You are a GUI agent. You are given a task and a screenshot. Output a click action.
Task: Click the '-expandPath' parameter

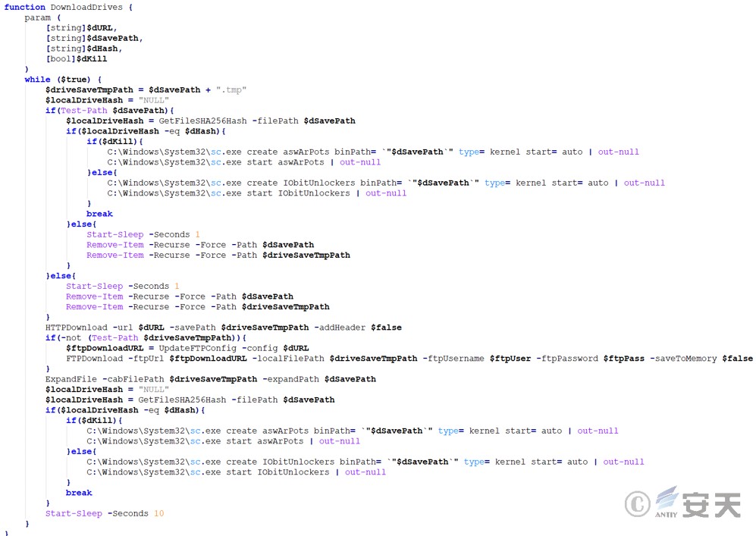pos(290,379)
